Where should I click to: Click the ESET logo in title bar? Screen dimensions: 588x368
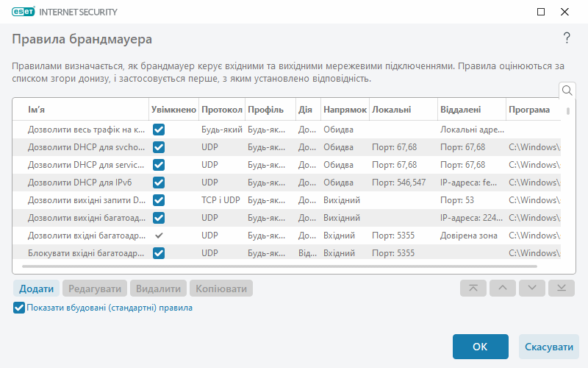(24, 12)
